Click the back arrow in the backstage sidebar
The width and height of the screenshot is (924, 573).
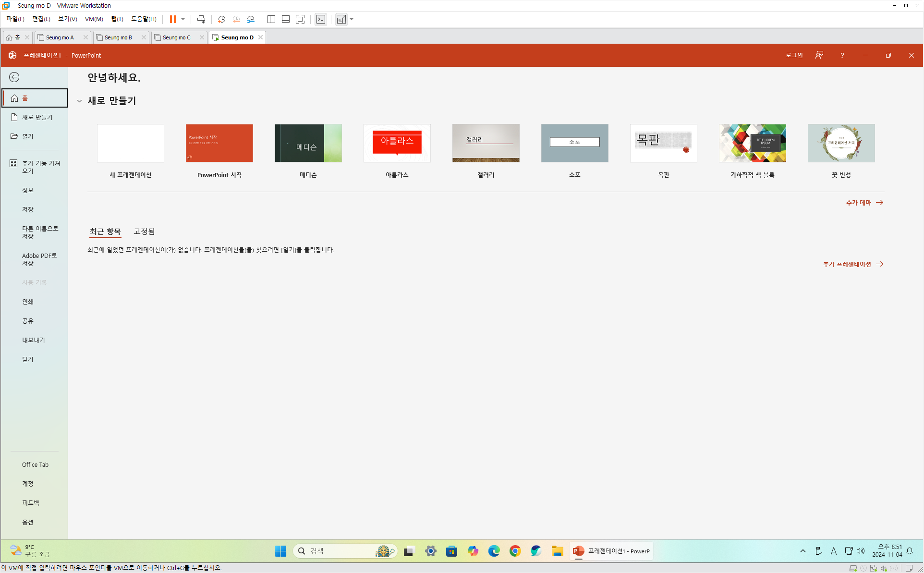[x=14, y=77]
